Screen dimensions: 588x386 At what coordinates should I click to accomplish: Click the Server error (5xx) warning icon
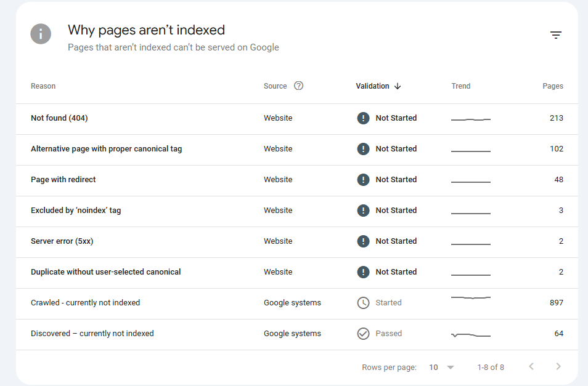coord(363,241)
